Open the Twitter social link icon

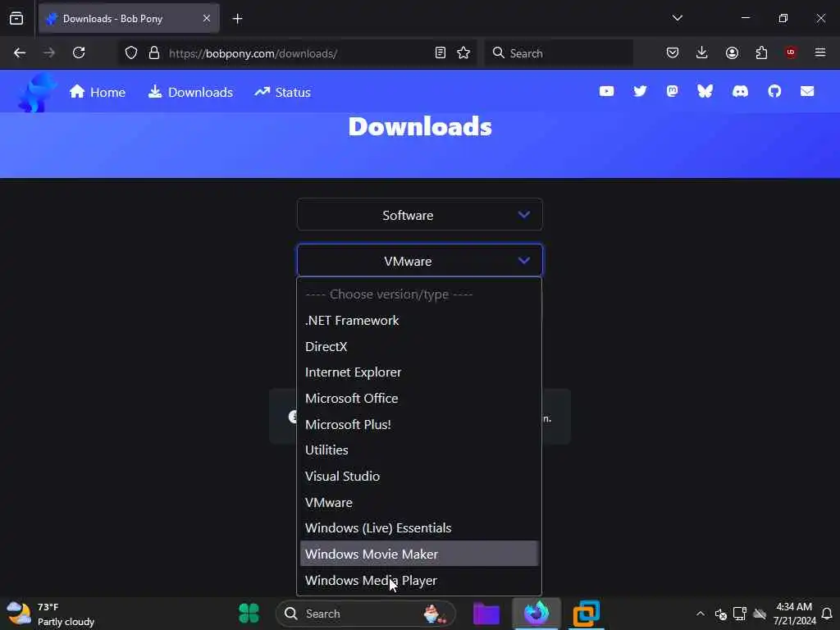point(640,91)
